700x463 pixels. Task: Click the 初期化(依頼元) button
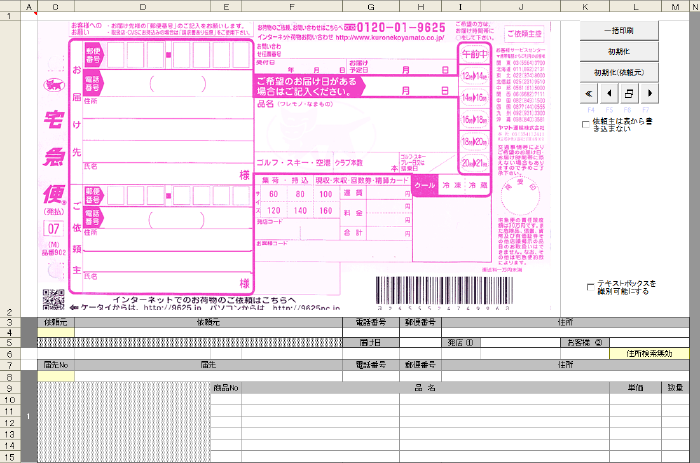pyautogui.click(x=619, y=72)
